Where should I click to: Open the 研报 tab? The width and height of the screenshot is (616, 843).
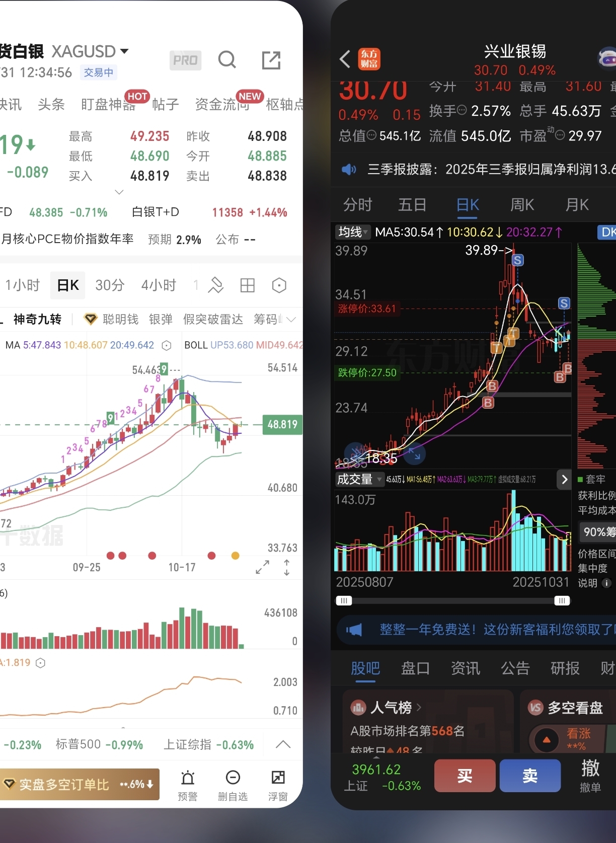565,668
